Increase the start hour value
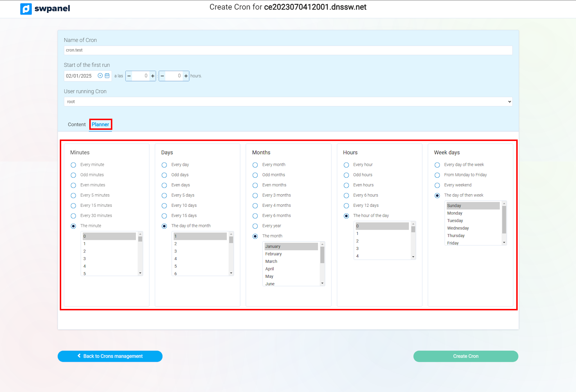The image size is (576, 392). coord(153,76)
